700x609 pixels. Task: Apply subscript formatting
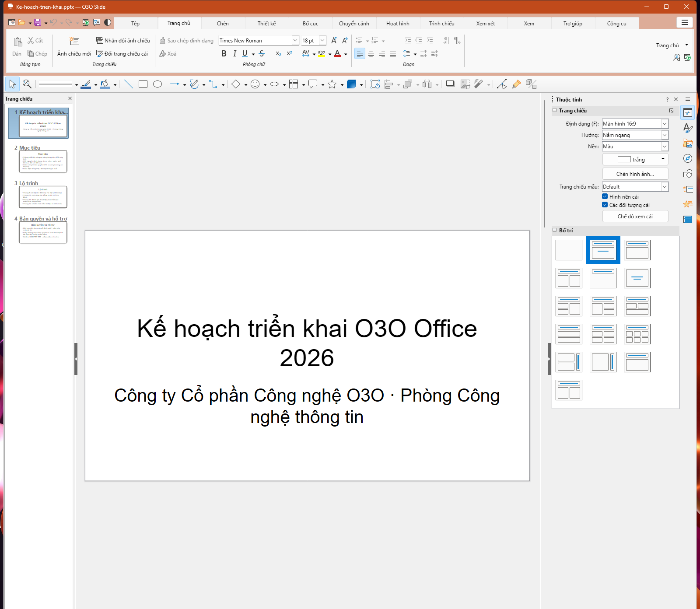[x=278, y=53]
